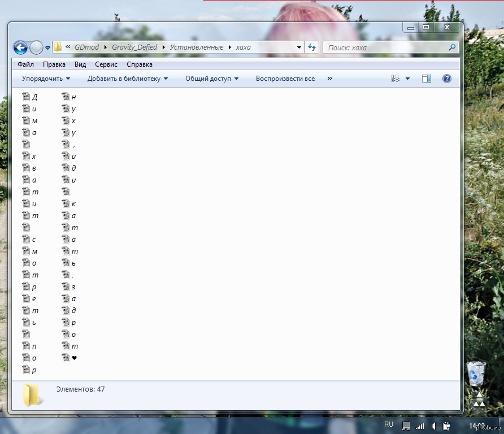504x434 pixels.
Task: Select the file named with heart symbol
Action: [x=69, y=358]
